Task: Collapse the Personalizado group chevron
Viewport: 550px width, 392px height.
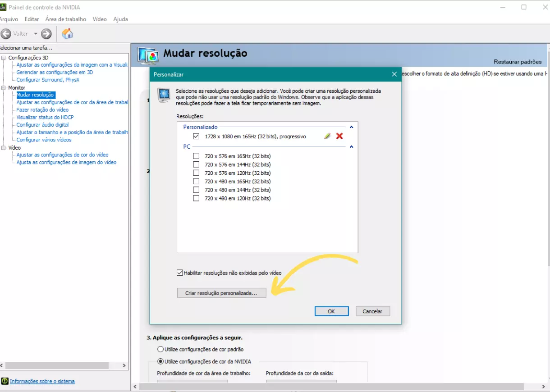Action: pyautogui.click(x=352, y=127)
